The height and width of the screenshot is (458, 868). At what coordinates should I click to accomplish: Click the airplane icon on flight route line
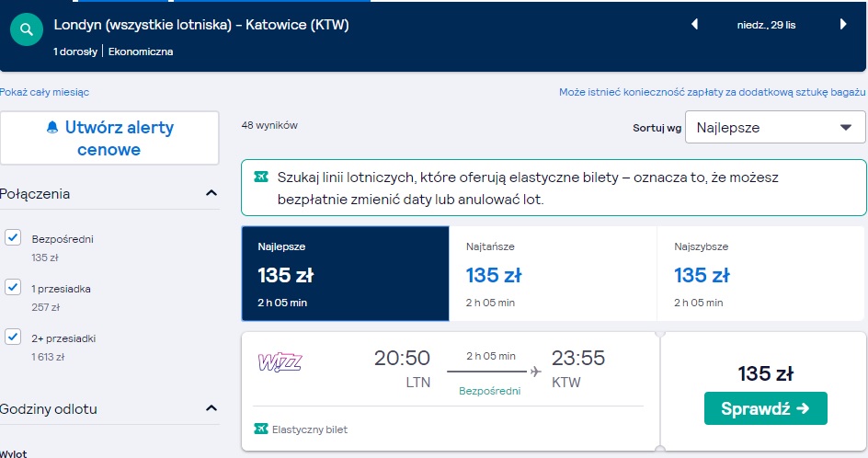pyautogui.click(x=535, y=371)
